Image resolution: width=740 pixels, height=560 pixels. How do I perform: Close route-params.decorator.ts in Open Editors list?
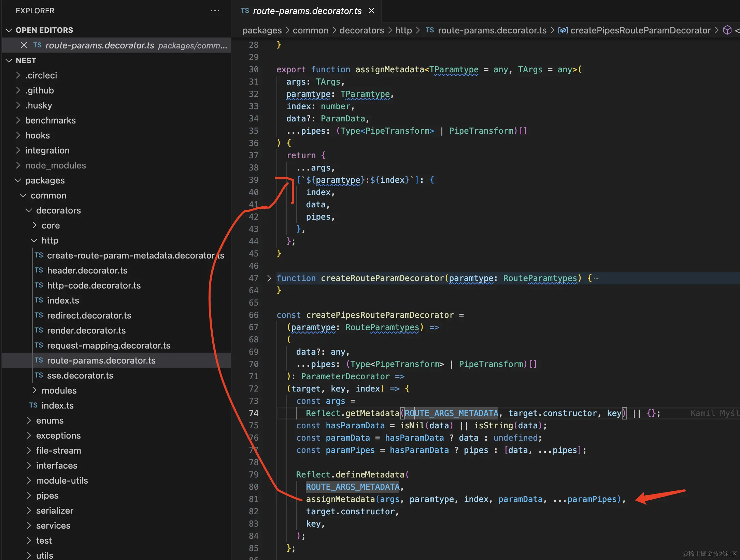pyautogui.click(x=24, y=45)
